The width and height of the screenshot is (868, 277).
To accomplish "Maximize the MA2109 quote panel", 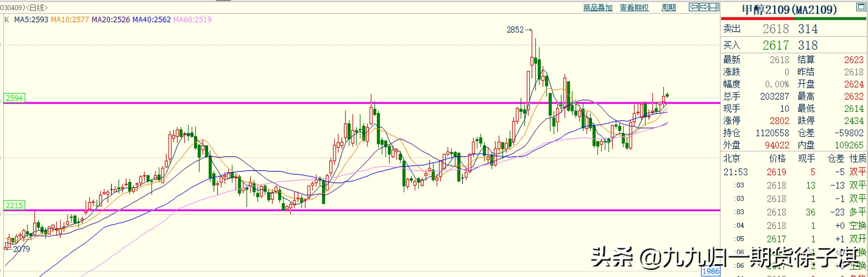I will (861, 8).
